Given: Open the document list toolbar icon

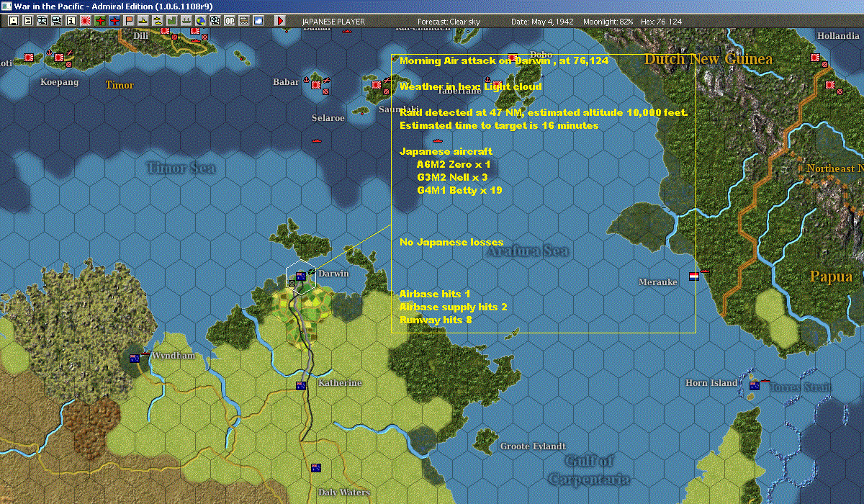Looking at the screenshot, I should click(x=28, y=21).
